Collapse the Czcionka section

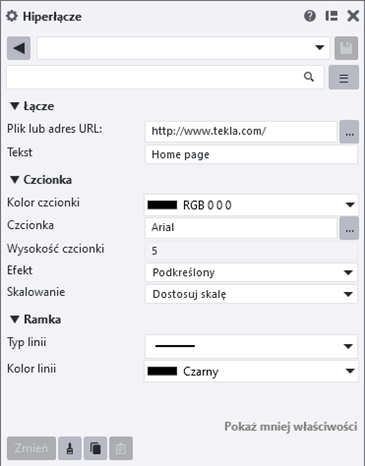point(15,180)
